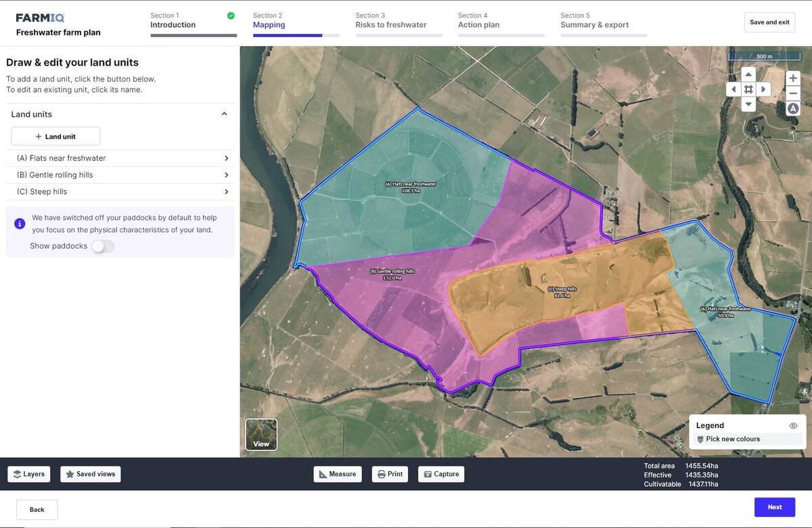
Task: Toggle legend visibility with the eye icon
Action: click(x=793, y=425)
